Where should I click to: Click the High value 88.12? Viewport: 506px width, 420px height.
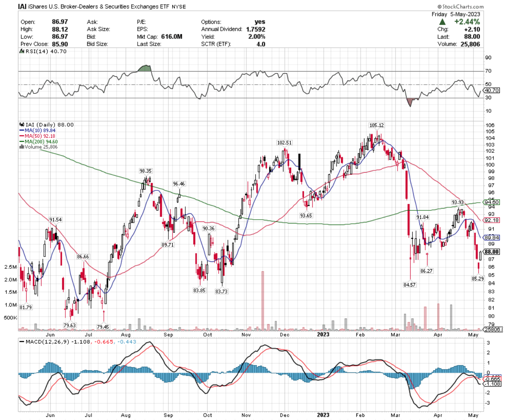pyautogui.click(x=60, y=29)
